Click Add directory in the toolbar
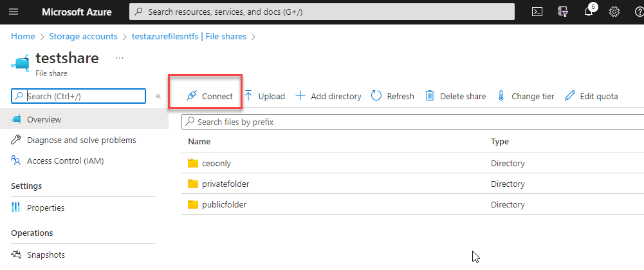This screenshot has width=644, height=270. click(329, 96)
